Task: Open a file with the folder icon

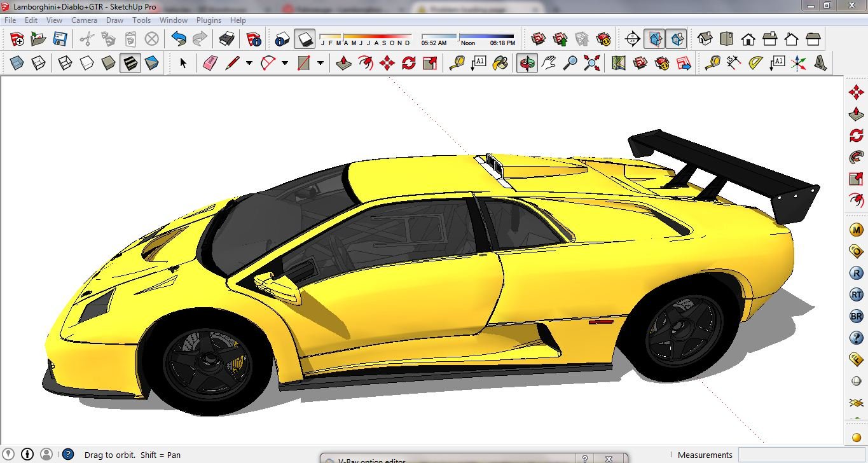Action: pos(39,39)
